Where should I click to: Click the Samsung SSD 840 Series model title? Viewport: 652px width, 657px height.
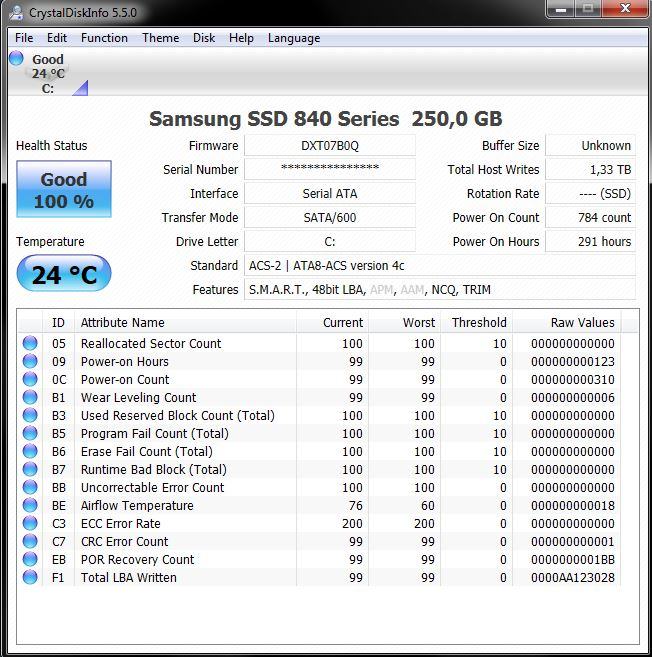(326, 119)
